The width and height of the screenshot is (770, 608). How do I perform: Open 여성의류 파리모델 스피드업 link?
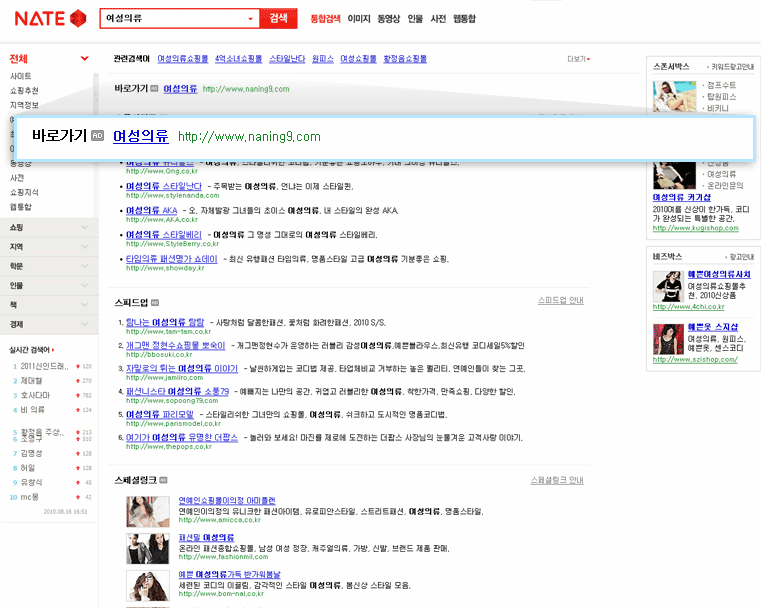[x=160, y=415]
